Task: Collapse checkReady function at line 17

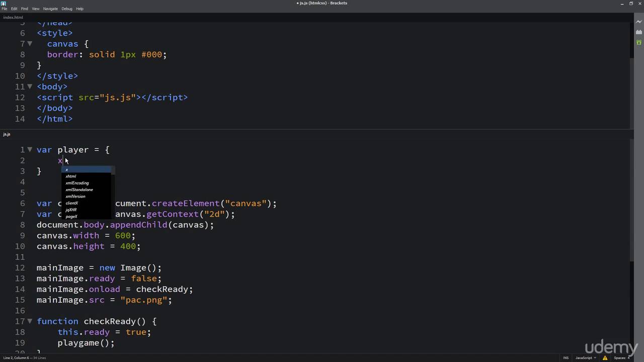Action: click(x=30, y=321)
